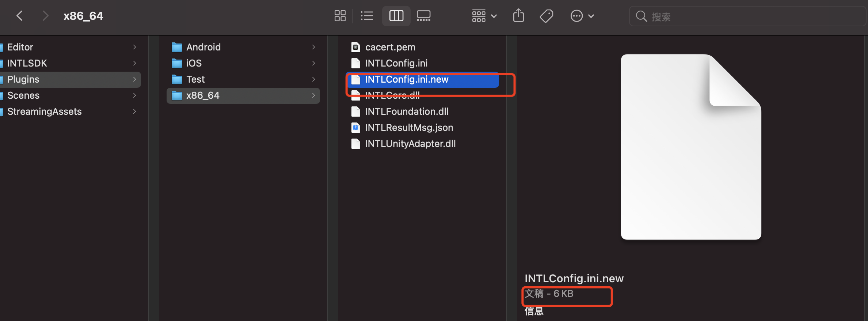Click the 文稿 - 6 KB size text
Viewport: 868px width, 321px height.
pyautogui.click(x=549, y=294)
